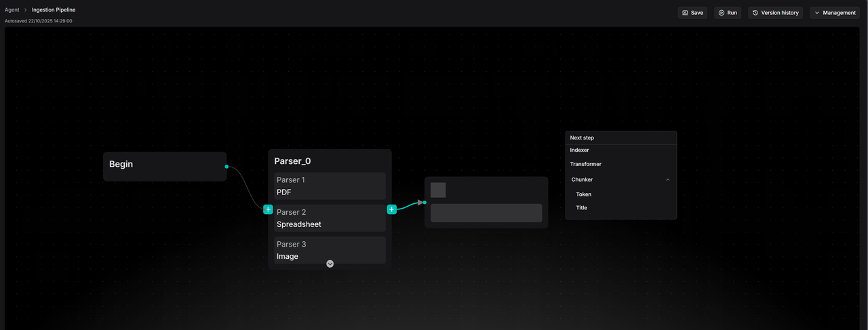Click the placeholder node's gray square icon
The height and width of the screenshot is (330, 868).
(x=438, y=190)
